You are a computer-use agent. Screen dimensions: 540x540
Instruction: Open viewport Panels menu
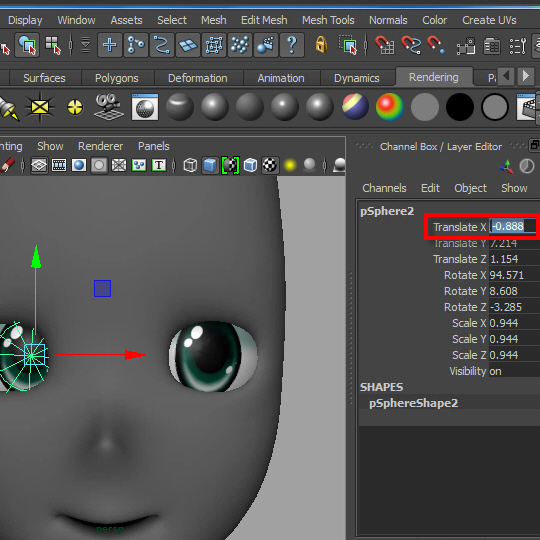pos(154,146)
